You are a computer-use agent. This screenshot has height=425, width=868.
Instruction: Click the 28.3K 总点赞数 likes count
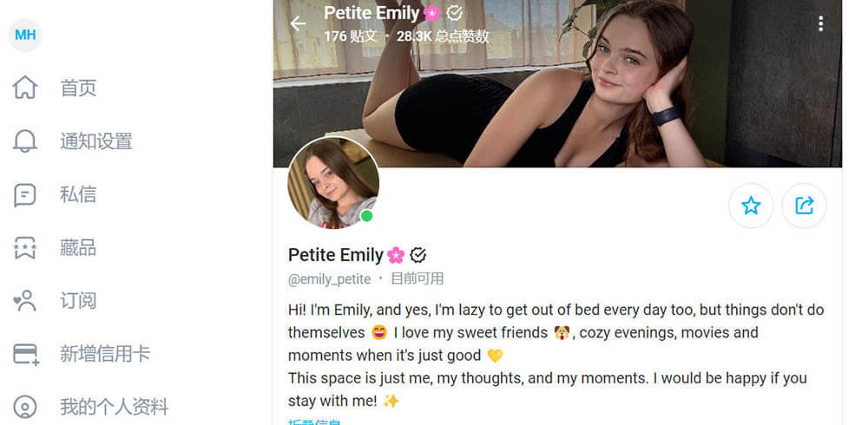coord(443,36)
